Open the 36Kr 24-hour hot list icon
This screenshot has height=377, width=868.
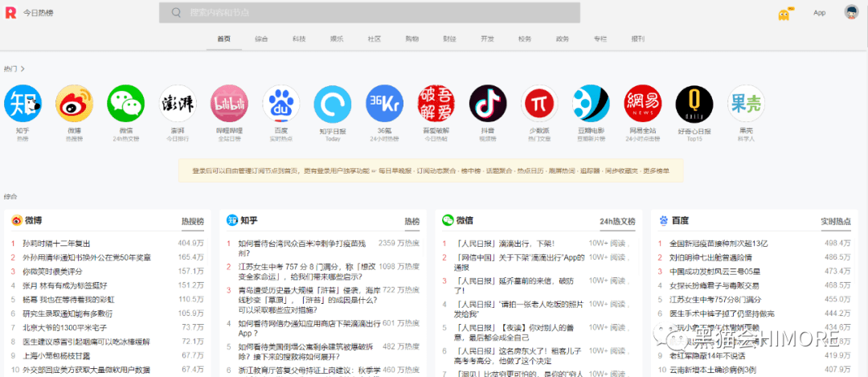click(385, 104)
